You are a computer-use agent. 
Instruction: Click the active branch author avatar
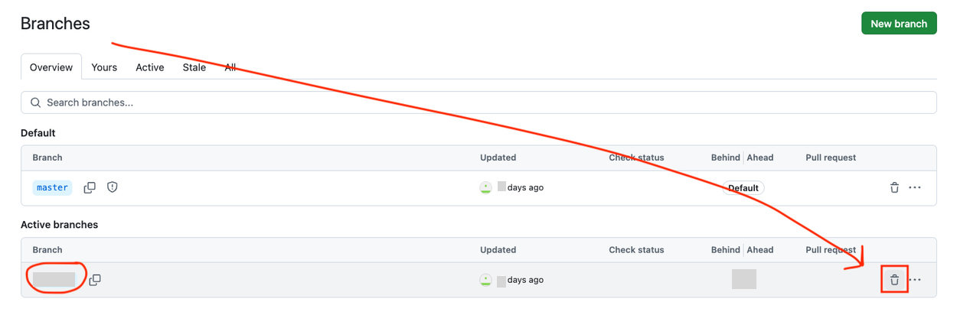(x=485, y=280)
